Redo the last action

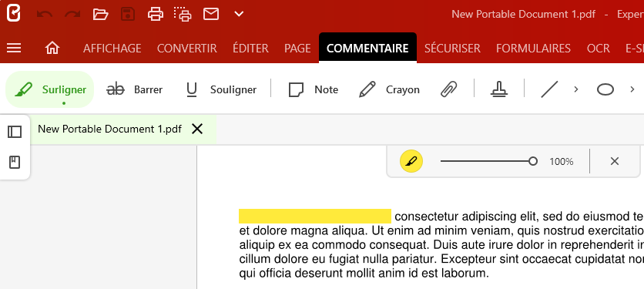[72, 15]
